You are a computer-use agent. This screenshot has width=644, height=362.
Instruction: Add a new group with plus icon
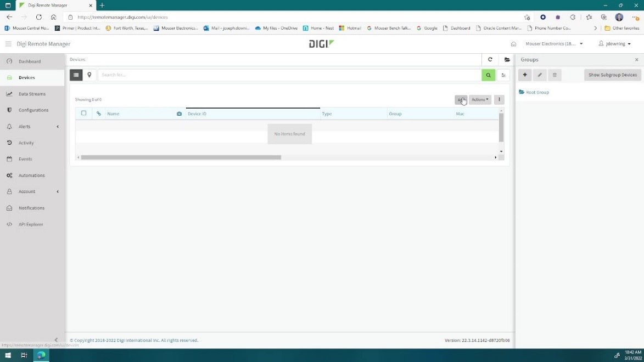(x=525, y=75)
